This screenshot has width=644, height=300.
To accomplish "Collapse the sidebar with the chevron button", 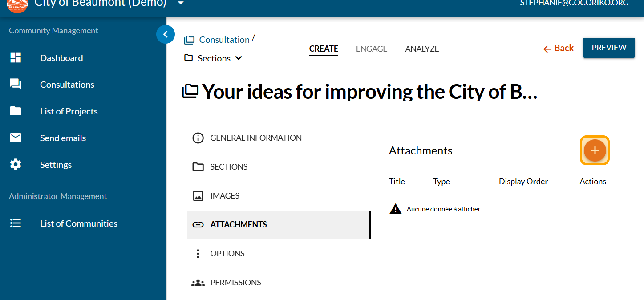I will point(166,34).
